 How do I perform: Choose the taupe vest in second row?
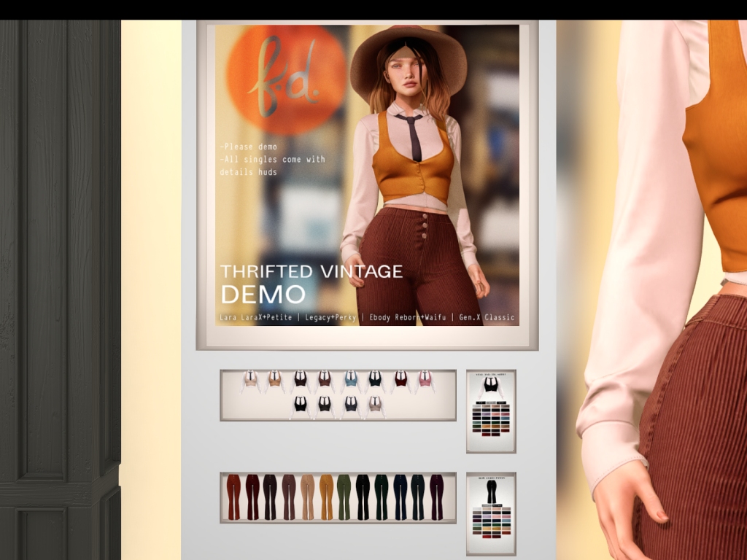click(375, 405)
